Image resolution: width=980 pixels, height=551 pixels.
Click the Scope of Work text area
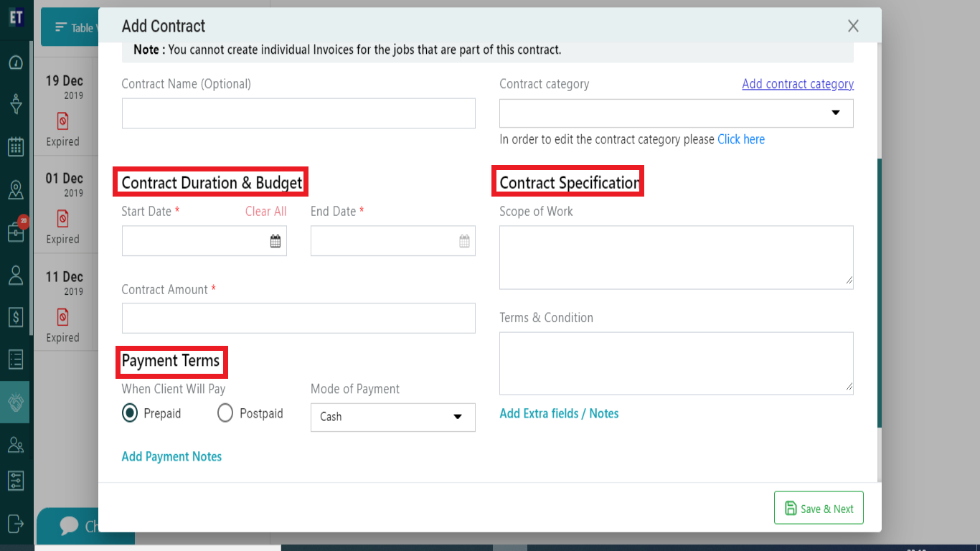[x=677, y=258]
